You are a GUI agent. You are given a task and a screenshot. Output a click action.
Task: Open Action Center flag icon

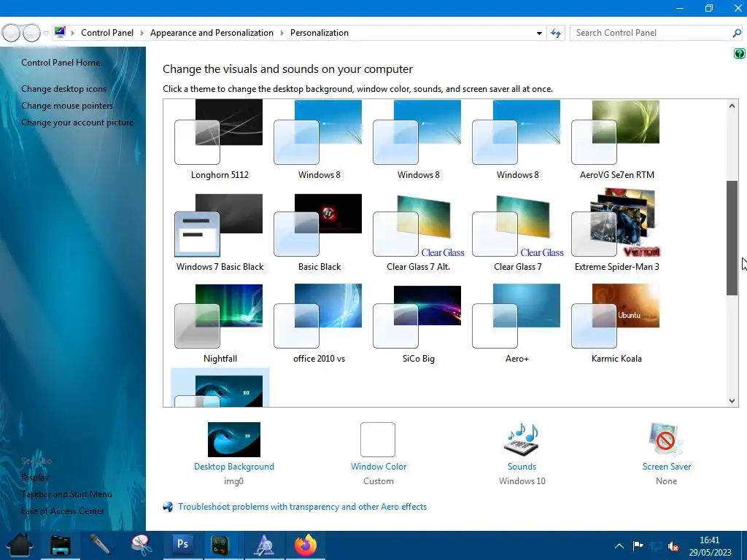[x=638, y=545]
